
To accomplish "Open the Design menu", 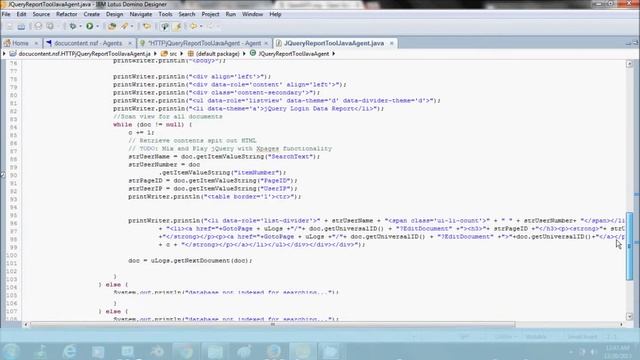I will (x=114, y=14).
